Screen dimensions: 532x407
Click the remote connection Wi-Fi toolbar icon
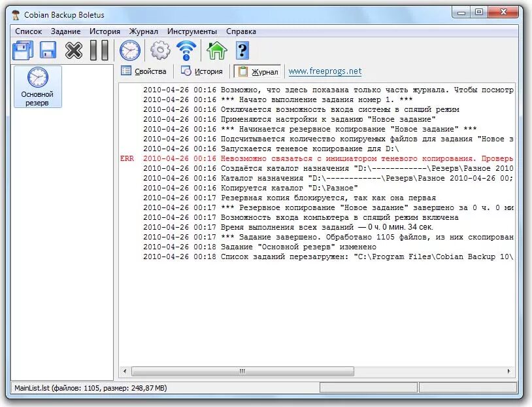[x=186, y=50]
